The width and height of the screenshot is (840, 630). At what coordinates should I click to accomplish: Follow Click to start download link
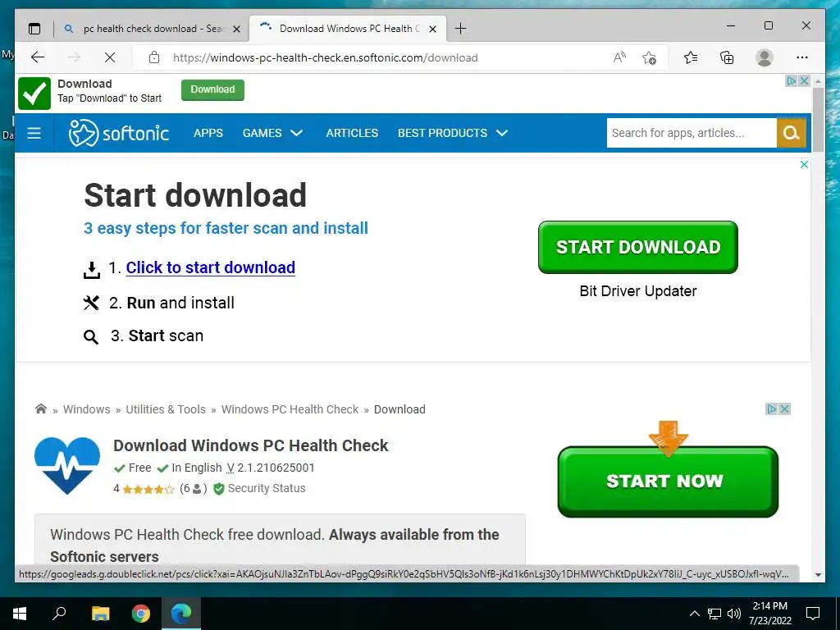tap(211, 267)
